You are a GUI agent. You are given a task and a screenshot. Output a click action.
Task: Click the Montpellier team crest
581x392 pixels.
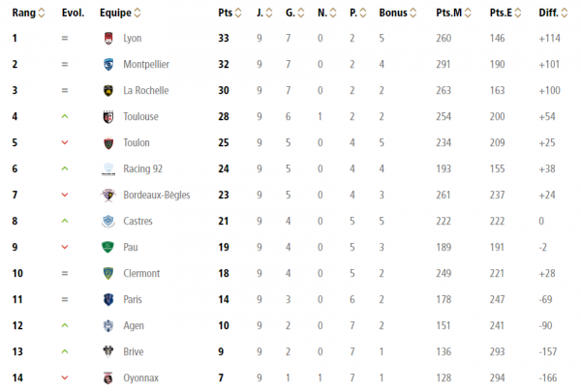108,65
